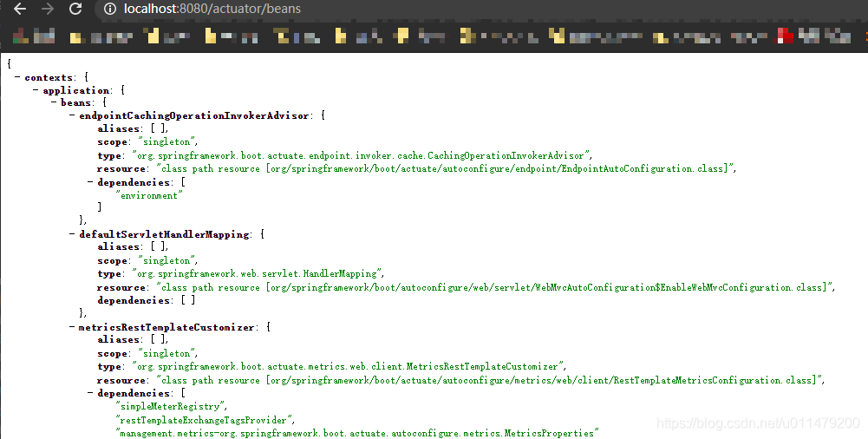Viewport: 868px width, 439px height.
Task: Click the CachingOperationInvokerAdvisor type value
Action: pyautogui.click(x=361, y=155)
